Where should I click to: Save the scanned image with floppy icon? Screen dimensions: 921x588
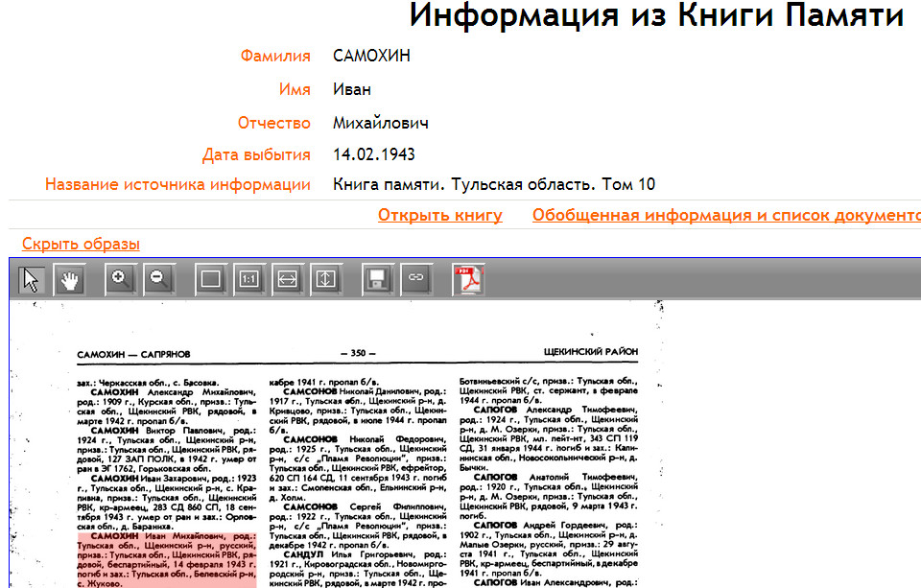378,279
